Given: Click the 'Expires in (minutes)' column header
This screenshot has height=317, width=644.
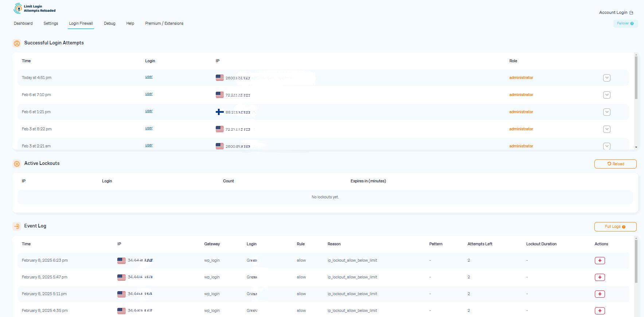Looking at the screenshot, I should coord(368,181).
